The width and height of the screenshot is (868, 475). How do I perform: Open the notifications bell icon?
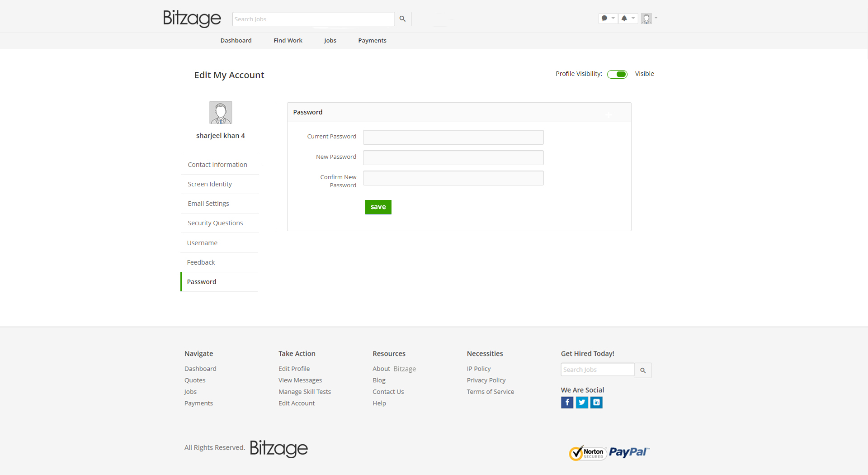[624, 19]
